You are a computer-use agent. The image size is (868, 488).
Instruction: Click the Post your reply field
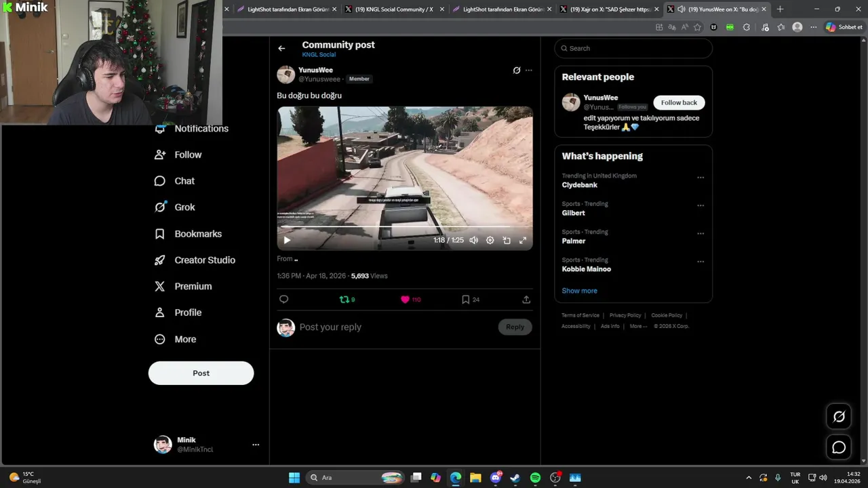point(397,327)
